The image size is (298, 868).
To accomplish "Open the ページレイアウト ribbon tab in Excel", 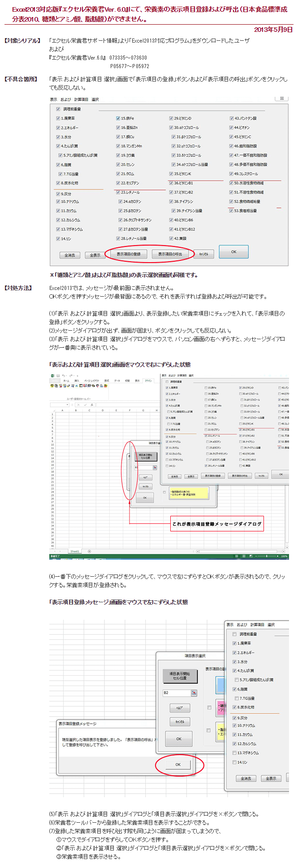I will 92,381.
